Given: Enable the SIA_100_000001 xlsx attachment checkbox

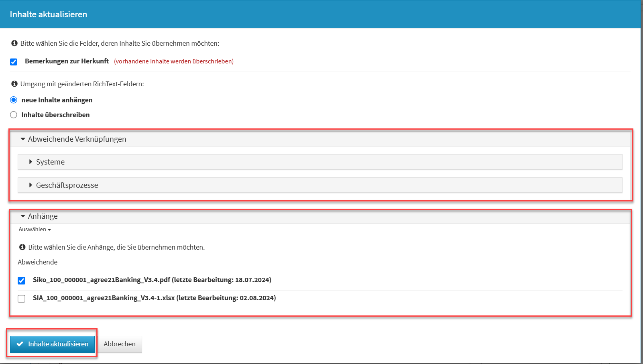Looking at the screenshot, I should (x=22, y=299).
